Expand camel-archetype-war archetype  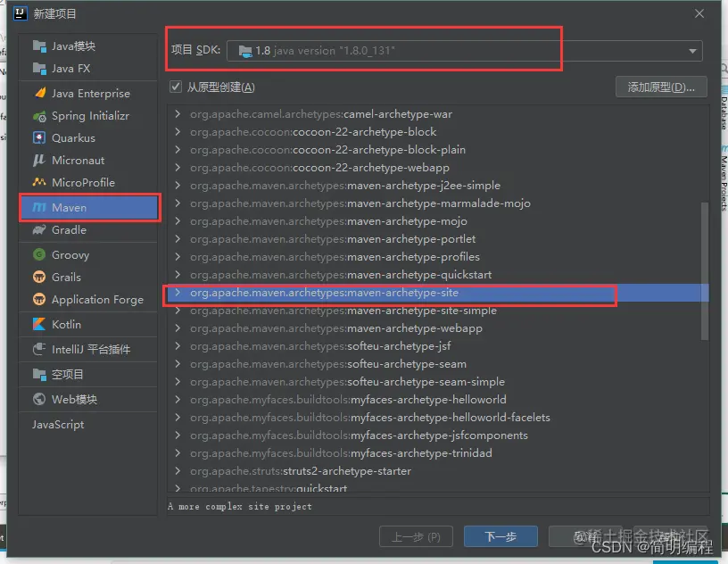tap(178, 114)
